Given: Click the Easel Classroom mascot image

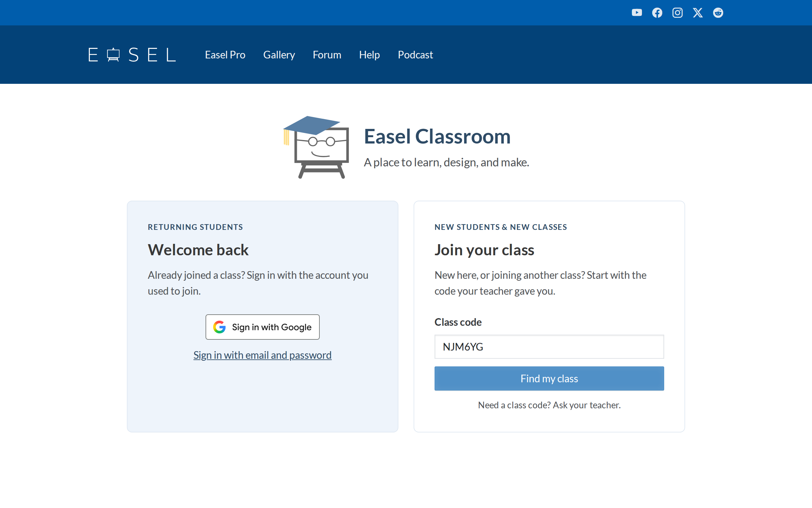Looking at the screenshot, I should point(316,147).
